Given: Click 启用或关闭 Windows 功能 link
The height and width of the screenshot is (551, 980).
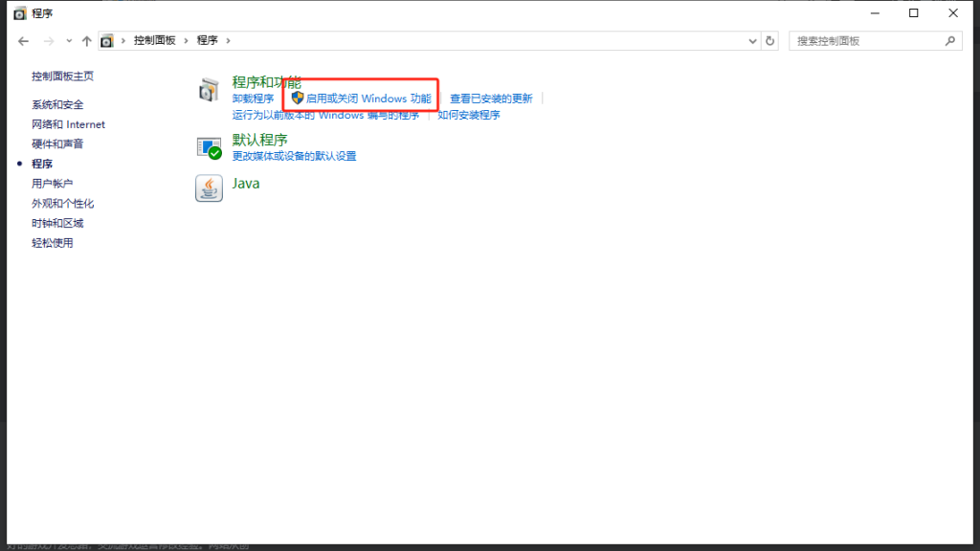Looking at the screenshot, I should pyautogui.click(x=368, y=99).
